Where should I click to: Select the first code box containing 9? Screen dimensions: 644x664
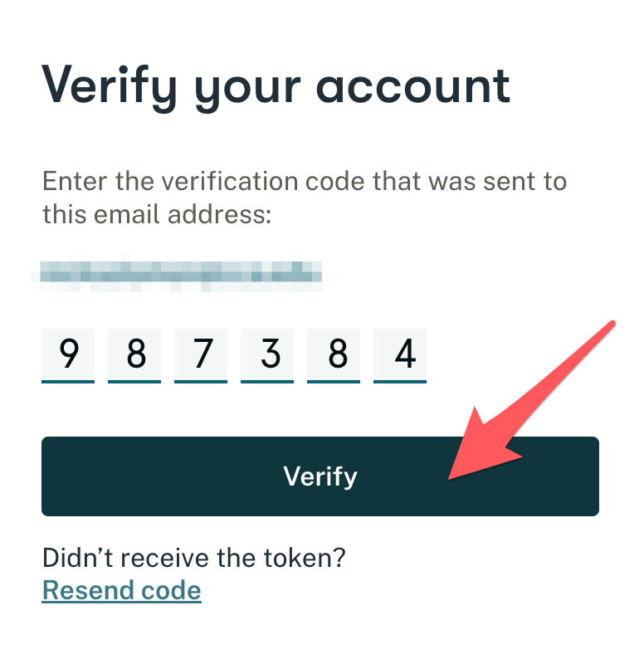[x=68, y=356]
